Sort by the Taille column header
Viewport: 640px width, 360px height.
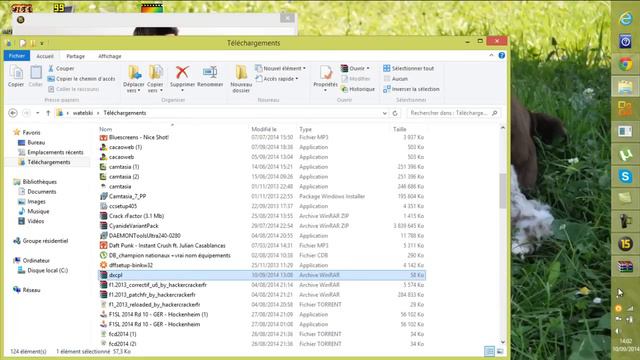pos(400,129)
